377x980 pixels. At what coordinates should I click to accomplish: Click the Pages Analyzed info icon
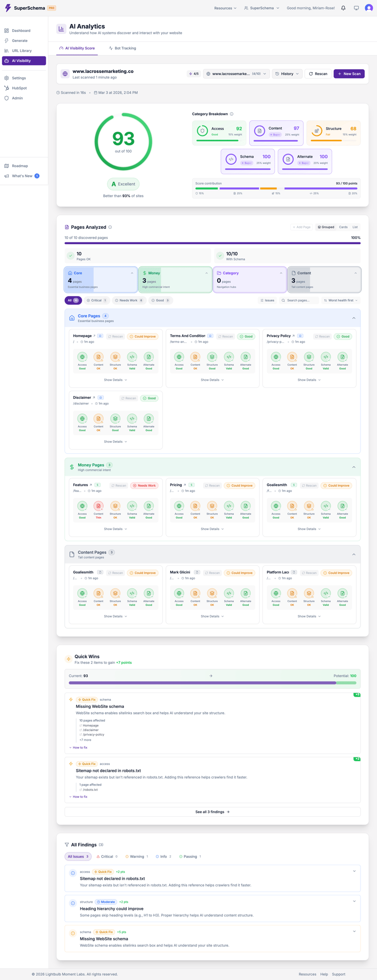point(110,227)
